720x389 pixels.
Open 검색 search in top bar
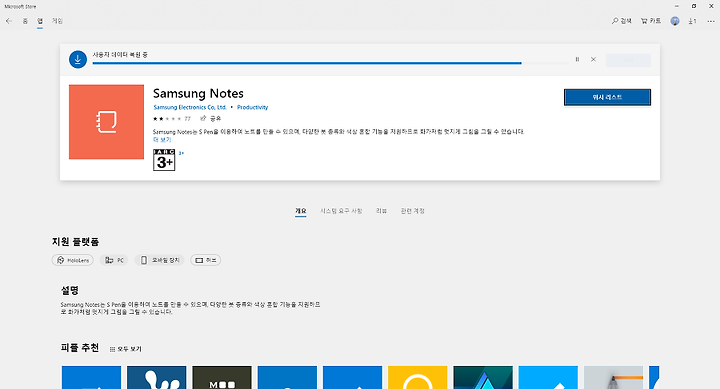[622, 21]
